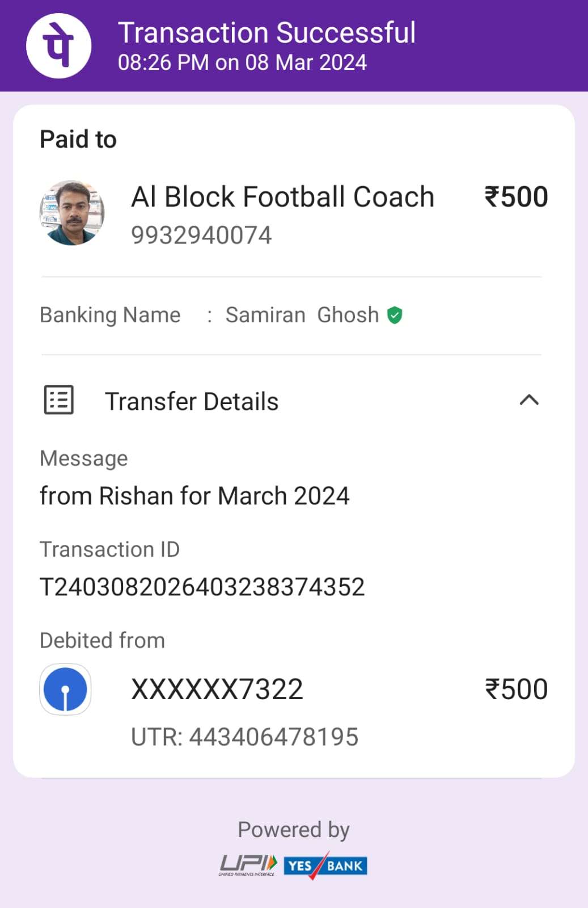Collapse the Transfer Details section
Screen dimensions: 588x908
point(528,400)
